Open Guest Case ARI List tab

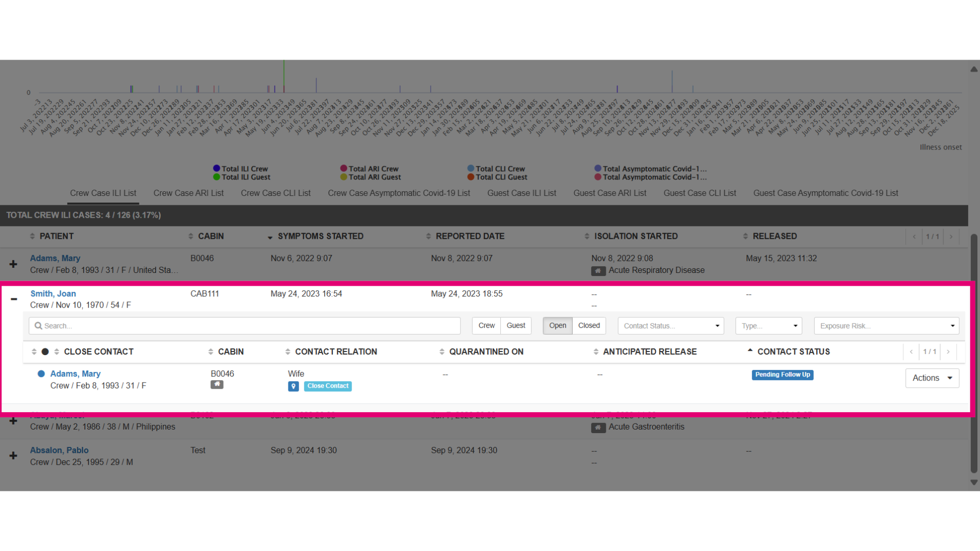coord(609,193)
